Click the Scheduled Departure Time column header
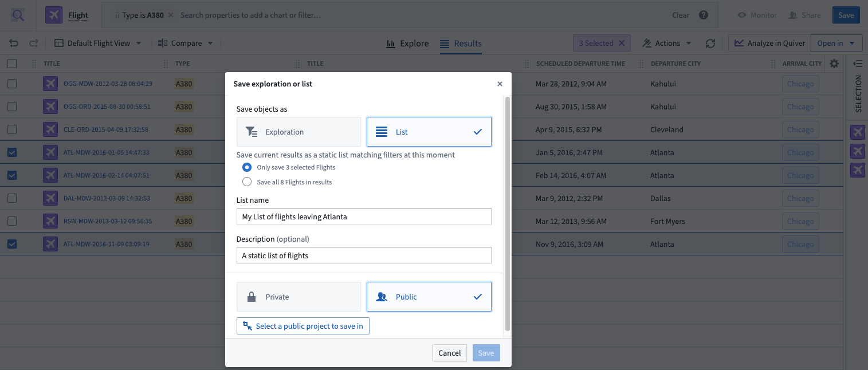The image size is (868, 370). [x=580, y=64]
